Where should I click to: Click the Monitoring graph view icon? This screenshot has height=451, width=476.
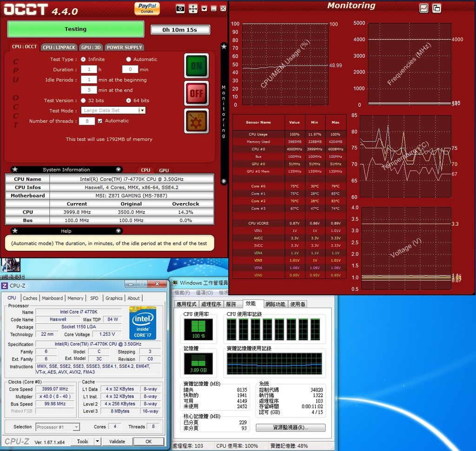[x=424, y=8]
